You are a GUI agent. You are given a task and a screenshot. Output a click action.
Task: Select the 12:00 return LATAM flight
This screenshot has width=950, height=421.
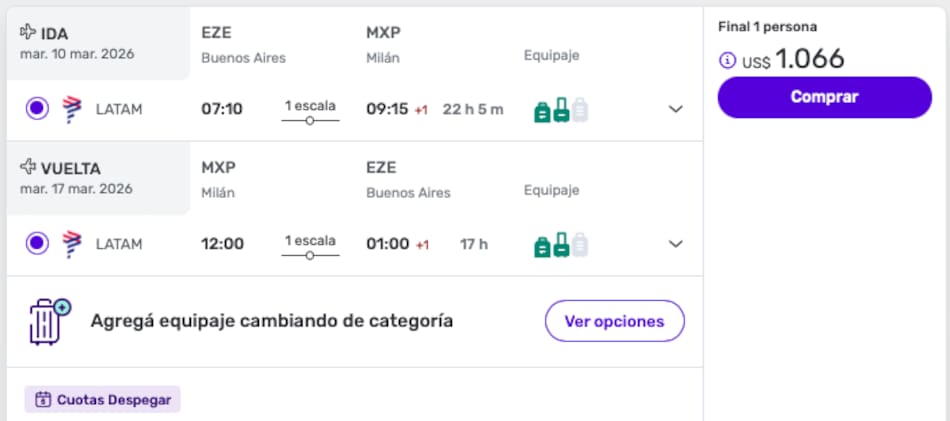[x=37, y=243]
